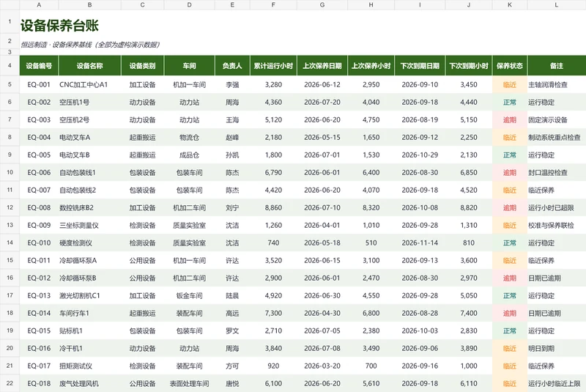Select cell 1,010
The width and height of the screenshot is (586, 392).
click(x=371, y=225)
